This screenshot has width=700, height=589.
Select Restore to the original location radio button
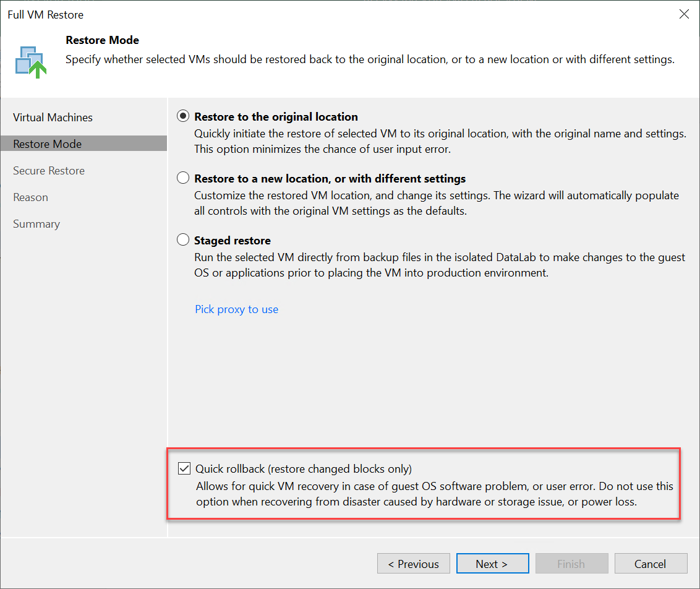(183, 116)
